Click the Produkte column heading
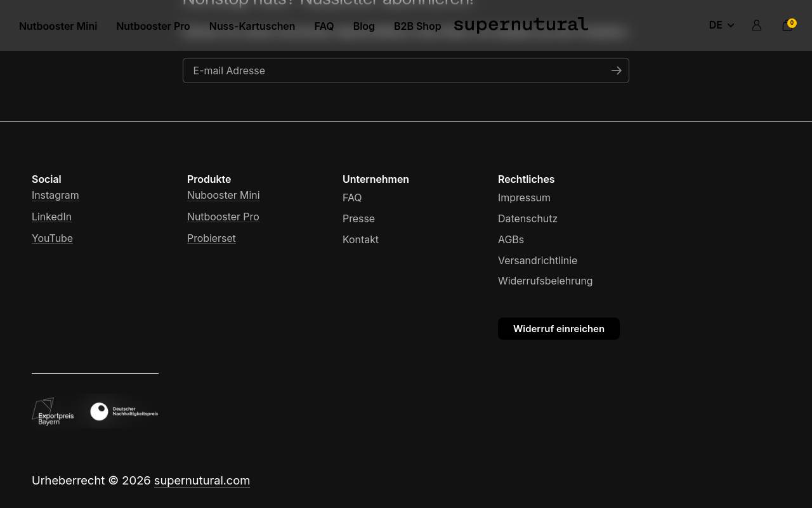 click(209, 179)
